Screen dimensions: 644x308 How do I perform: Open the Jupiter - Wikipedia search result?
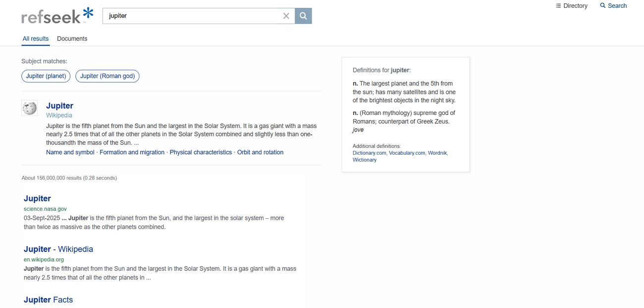point(58,249)
